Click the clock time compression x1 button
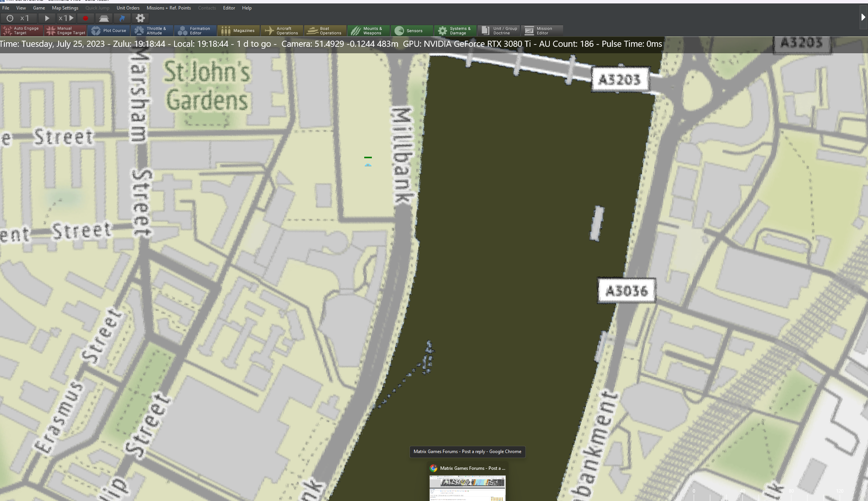Screen dimensions: 868x501 [x=19, y=18]
